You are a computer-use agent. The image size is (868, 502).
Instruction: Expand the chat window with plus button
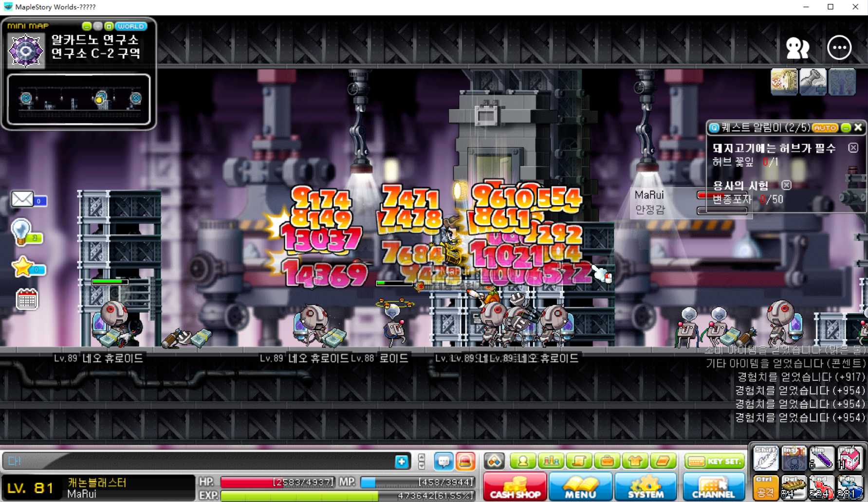[x=402, y=461]
